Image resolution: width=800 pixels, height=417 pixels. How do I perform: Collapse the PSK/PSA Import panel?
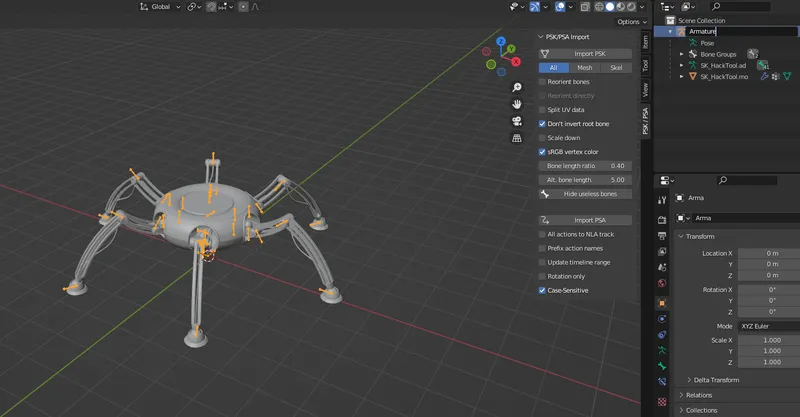[541, 37]
